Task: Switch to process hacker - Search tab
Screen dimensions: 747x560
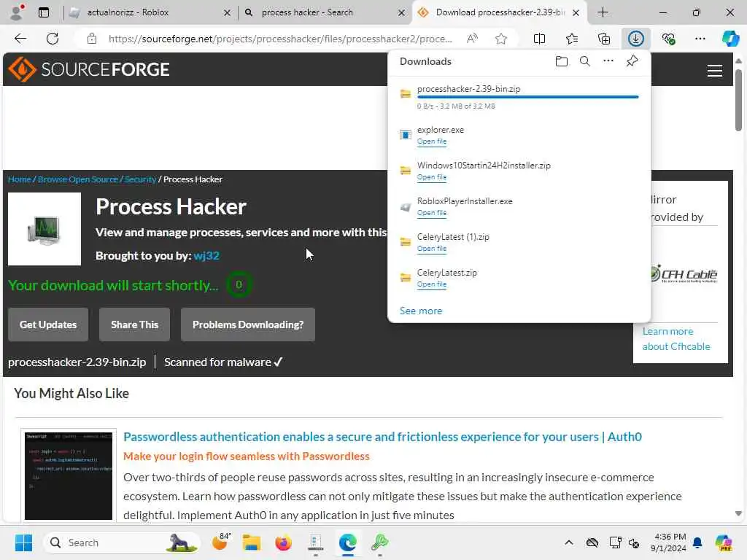Action: point(323,12)
